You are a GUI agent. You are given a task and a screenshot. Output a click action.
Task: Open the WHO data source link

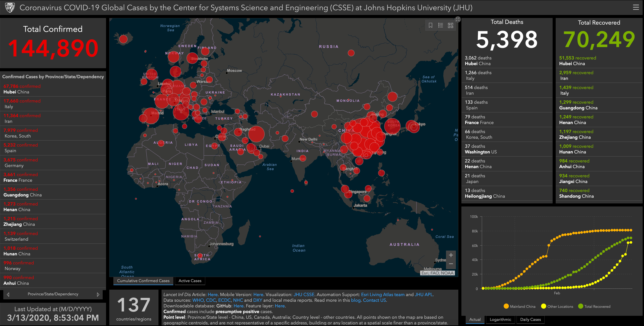tap(198, 300)
